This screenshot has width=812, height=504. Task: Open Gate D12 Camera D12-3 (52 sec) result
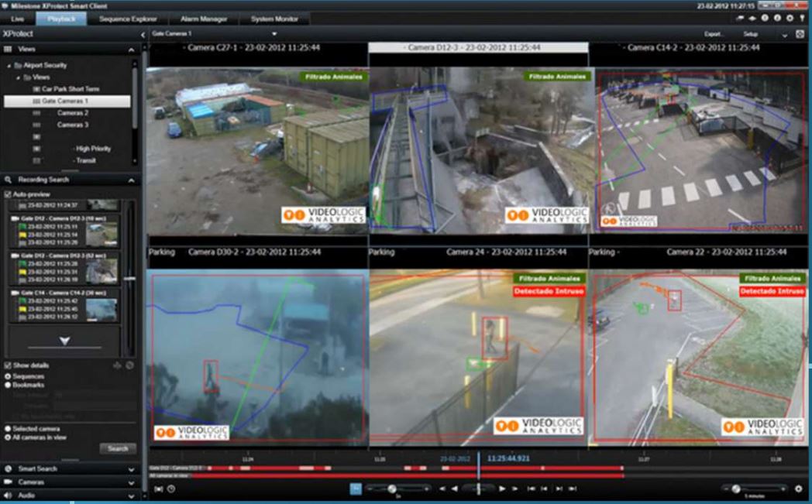pyautogui.click(x=65, y=268)
